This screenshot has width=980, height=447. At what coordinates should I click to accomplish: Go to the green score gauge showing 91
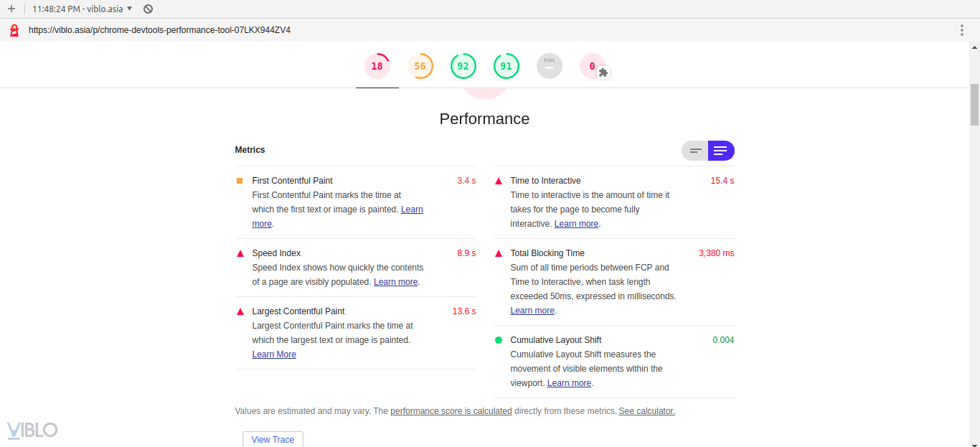click(506, 66)
